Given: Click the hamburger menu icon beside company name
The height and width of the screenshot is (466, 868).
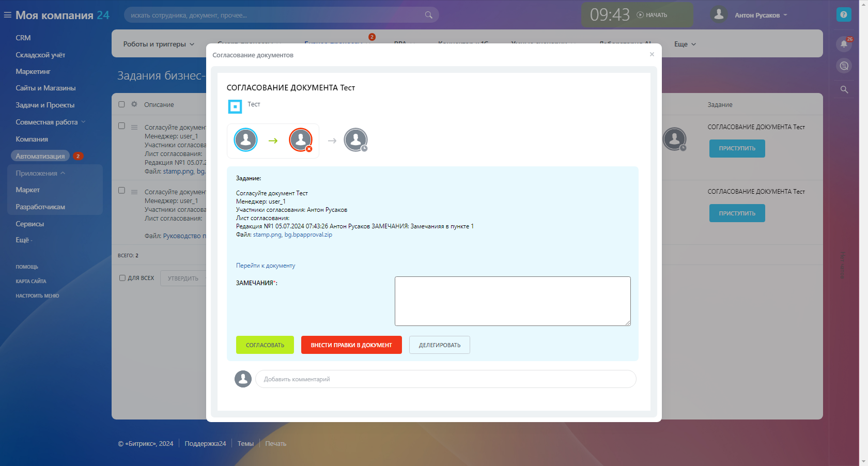Looking at the screenshot, I should (x=7, y=15).
